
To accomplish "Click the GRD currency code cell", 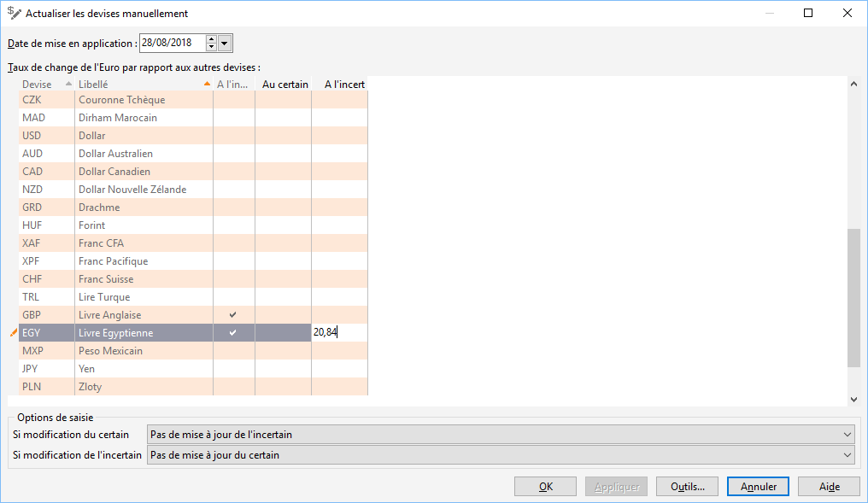I will (x=46, y=207).
